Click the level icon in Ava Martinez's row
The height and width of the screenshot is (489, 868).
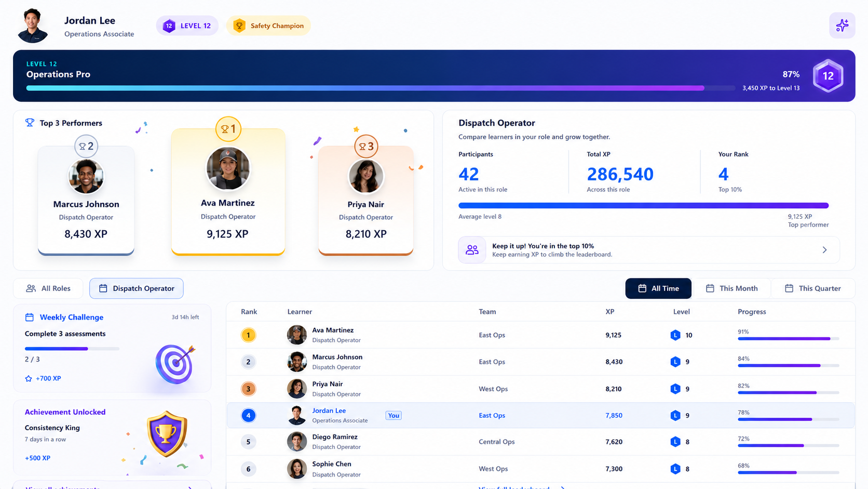(675, 335)
